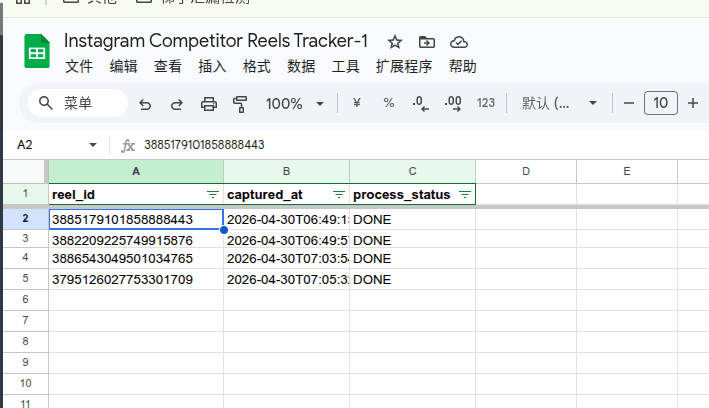The image size is (709, 408).
Task: Click the document title Instagram Competitor Reels Tracker-1
Action: click(x=216, y=41)
